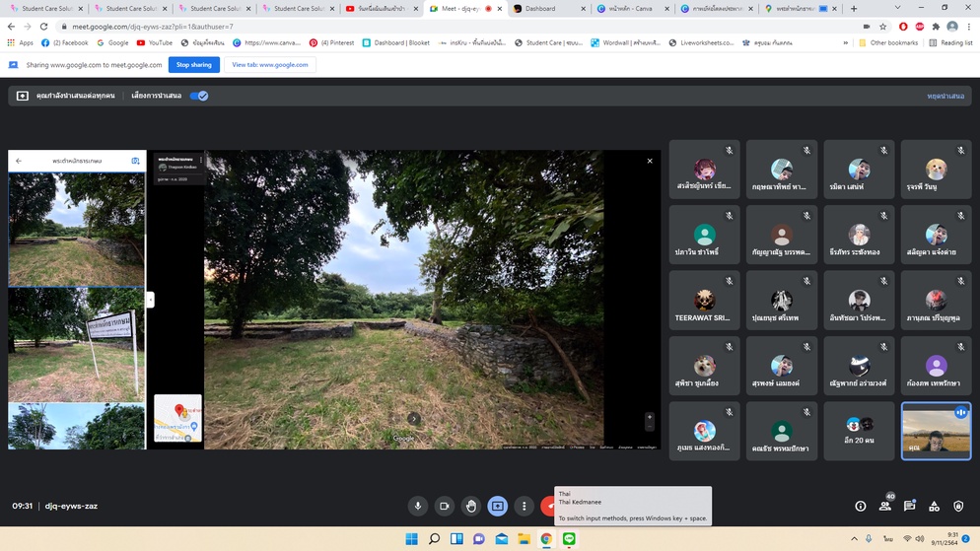Image resolution: width=980 pixels, height=551 pixels.
Task: Open the YouTube bookmark
Action: (x=155, y=43)
